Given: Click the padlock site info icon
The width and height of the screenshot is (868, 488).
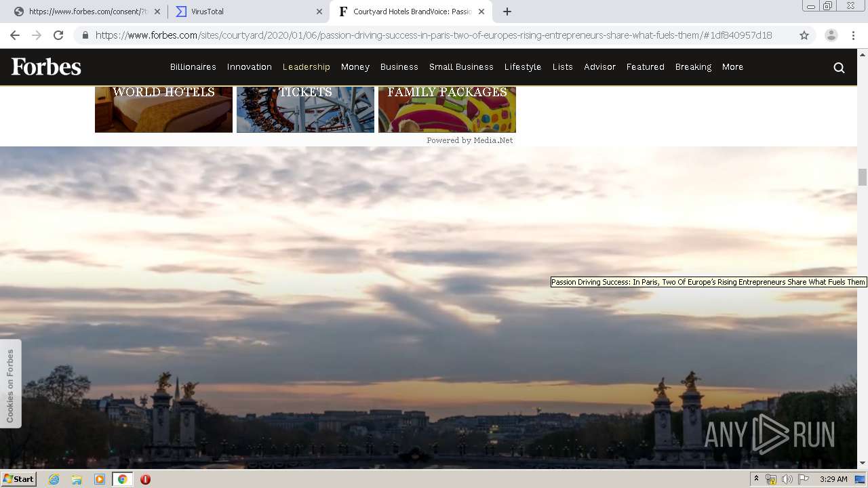Looking at the screenshot, I should point(85,35).
